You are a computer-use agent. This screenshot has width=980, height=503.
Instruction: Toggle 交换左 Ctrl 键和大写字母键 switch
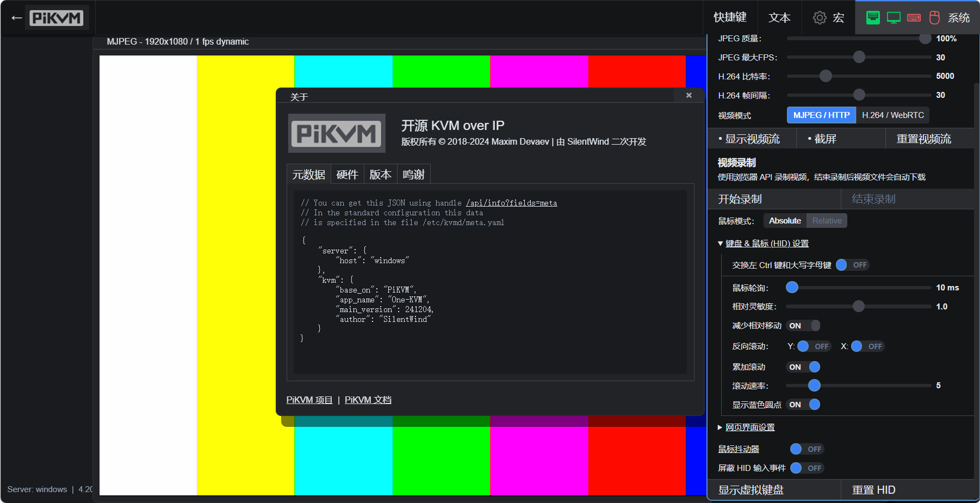852,265
